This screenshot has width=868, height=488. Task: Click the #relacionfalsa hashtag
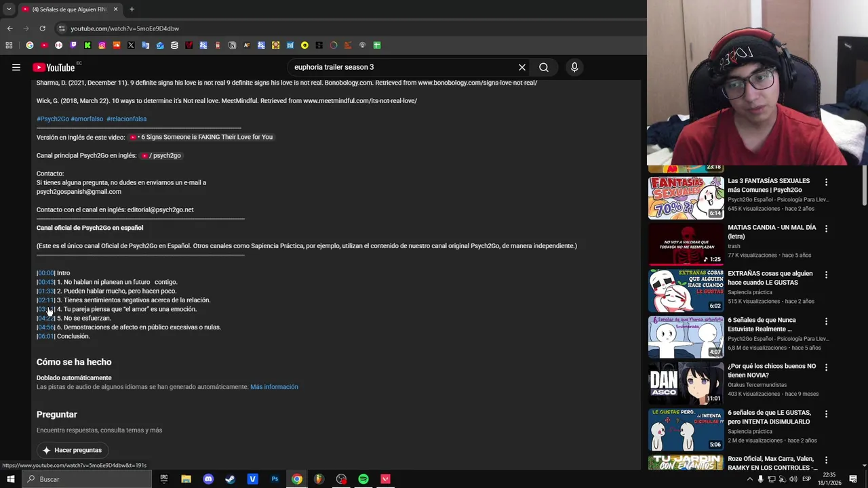(x=126, y=119)
